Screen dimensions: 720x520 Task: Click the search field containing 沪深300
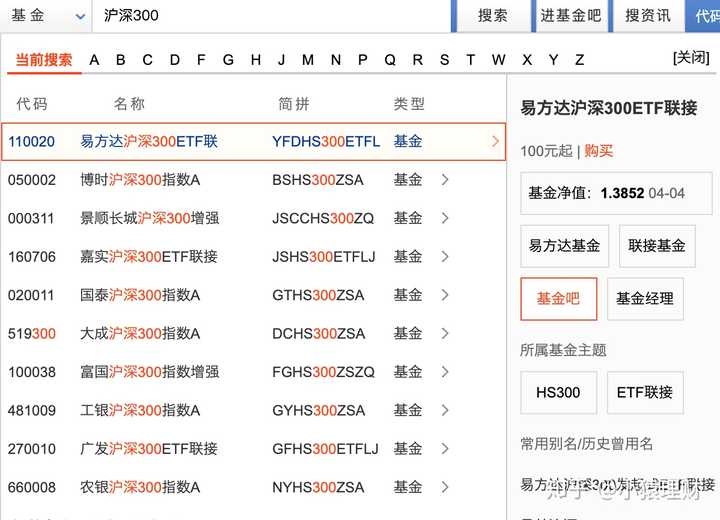(x=271, y=16)
